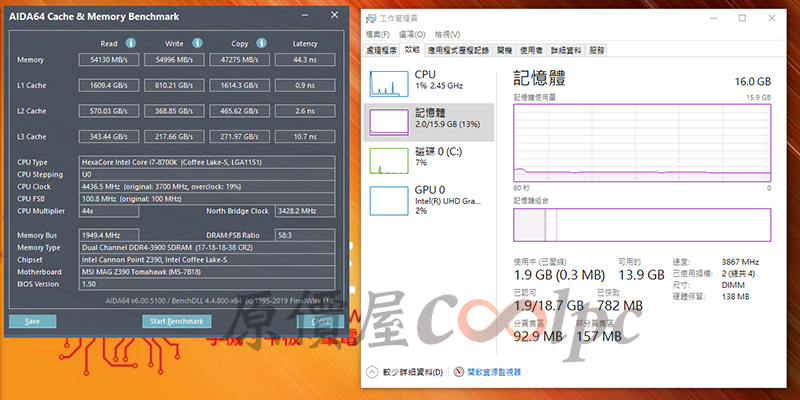Select the 磁碟 0 (C:) sidebar item
This screenshot has height=400, width=800.
point(429,161)
